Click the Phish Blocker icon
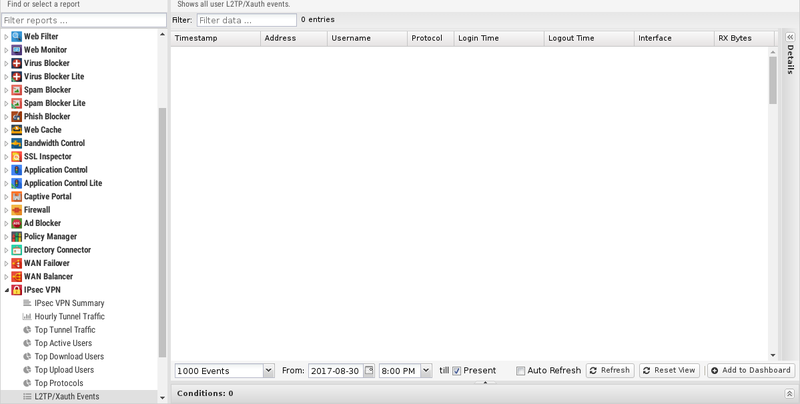The image size is (800, 404). pyautogui.click(x=16, y=116)
